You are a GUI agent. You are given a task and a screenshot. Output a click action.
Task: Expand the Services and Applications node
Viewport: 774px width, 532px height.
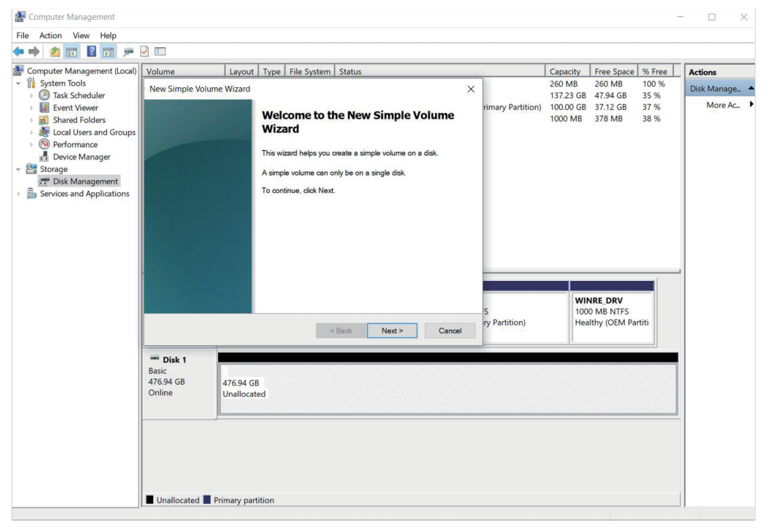[18, 194]
